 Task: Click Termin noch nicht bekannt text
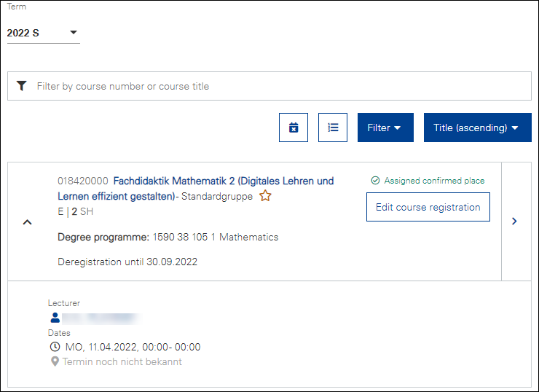click(122, 361)
